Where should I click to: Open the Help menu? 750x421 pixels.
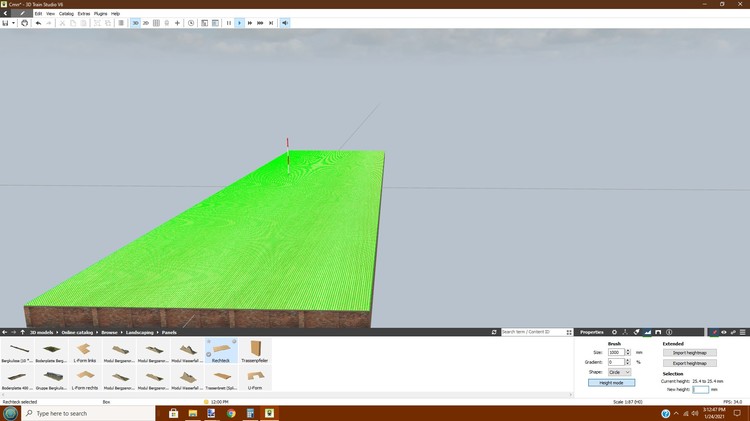(115, 13)
